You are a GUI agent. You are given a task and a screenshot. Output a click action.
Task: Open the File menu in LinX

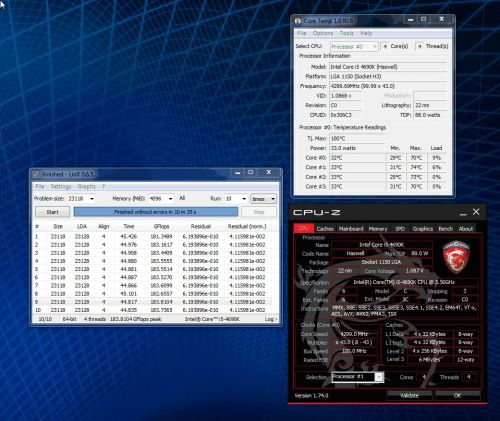pyautogui.click(x=40, y=186)
